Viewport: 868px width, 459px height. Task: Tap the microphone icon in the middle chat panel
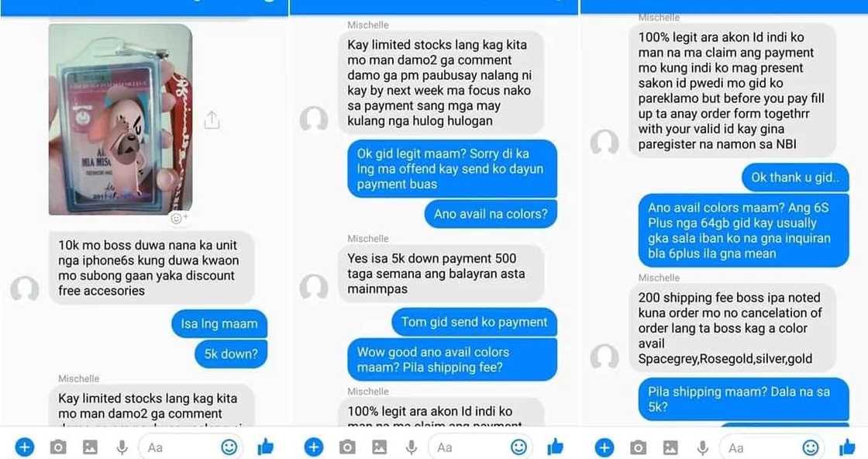tap(412, 447)
